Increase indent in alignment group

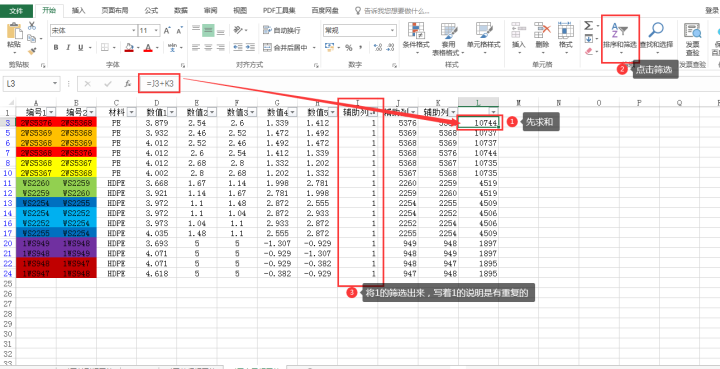(250, 47)
